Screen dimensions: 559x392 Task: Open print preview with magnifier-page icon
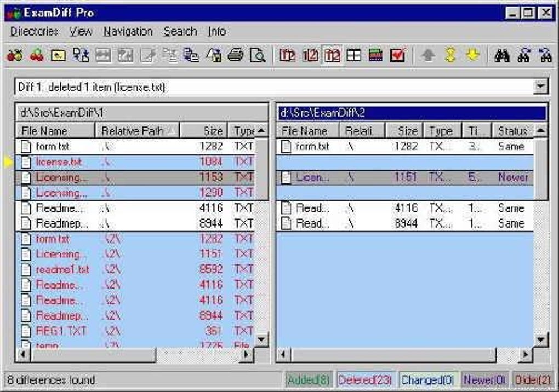[258, 55]
